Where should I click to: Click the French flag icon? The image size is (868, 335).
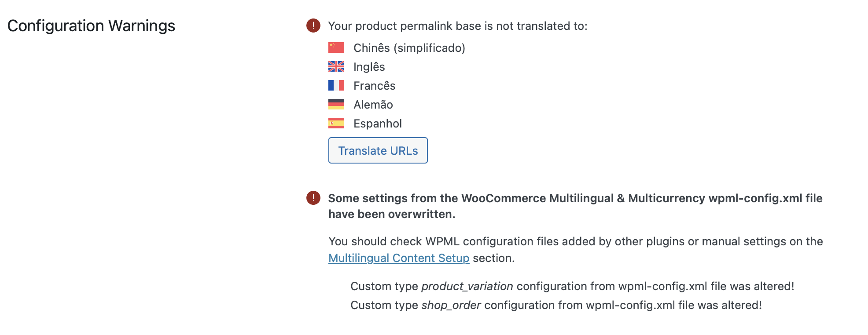click(x=336, y=85)
